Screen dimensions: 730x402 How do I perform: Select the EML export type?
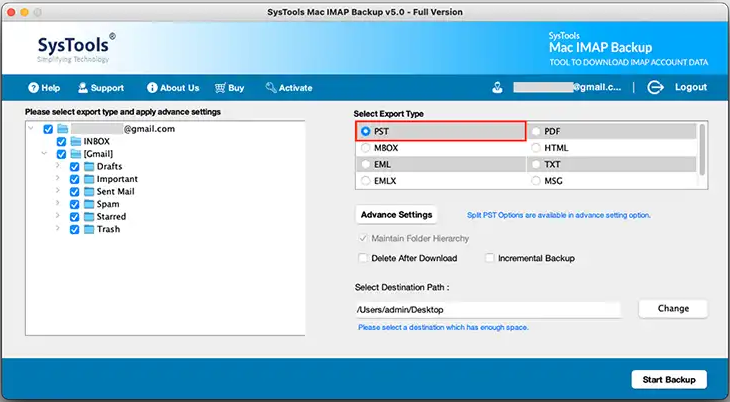[366, 164]
